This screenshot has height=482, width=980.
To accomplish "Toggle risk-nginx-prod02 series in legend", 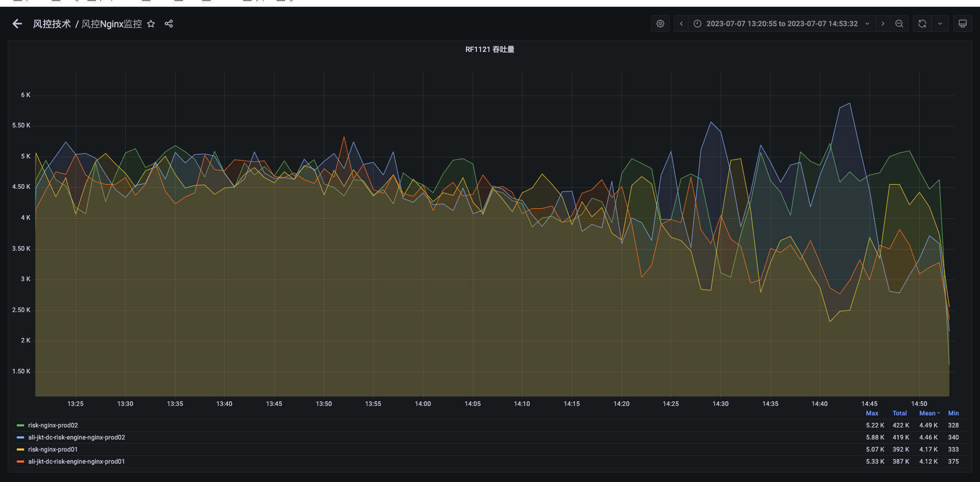I will tap(53, 425).
